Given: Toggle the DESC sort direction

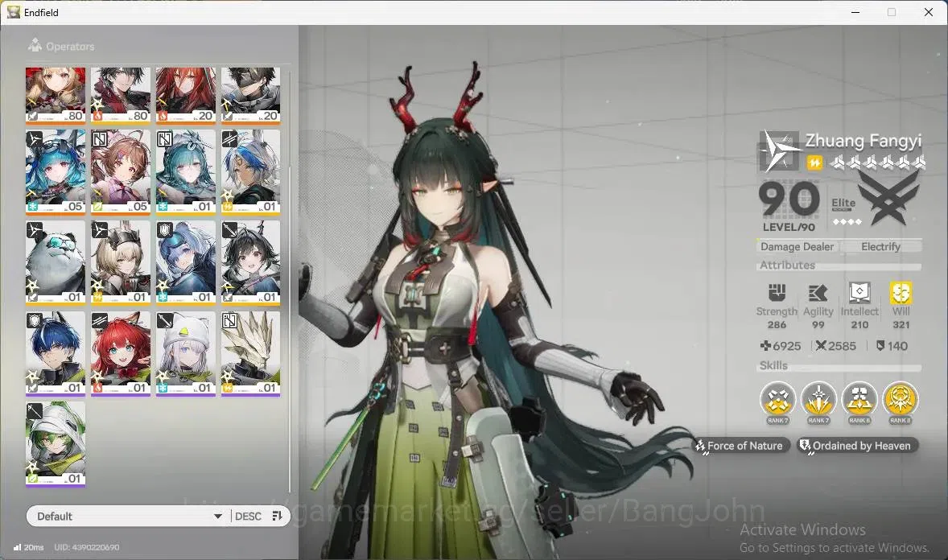Looking at the screenshot, I should 248,517.
